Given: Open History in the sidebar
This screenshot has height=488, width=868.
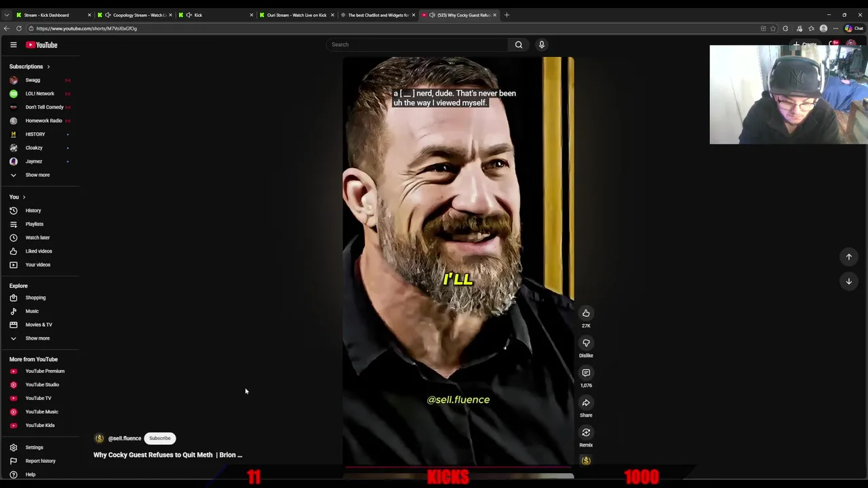Looking at the screenshot, I should (33, 211).
